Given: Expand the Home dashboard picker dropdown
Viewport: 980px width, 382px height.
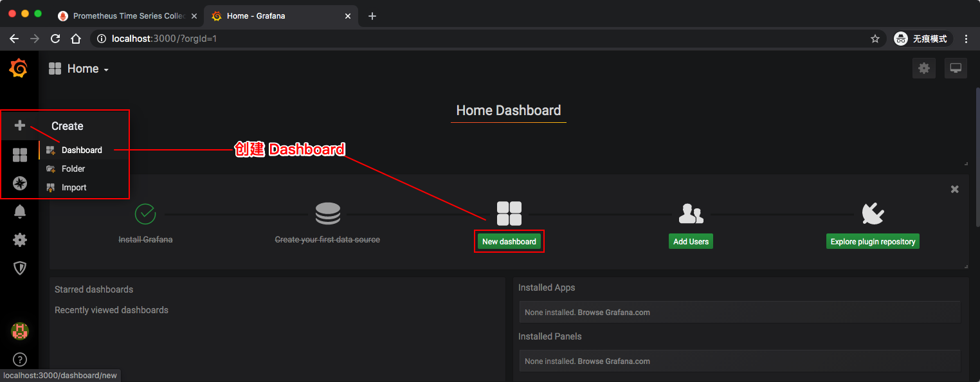Looking at the screenshot, I should pos(79,69).
